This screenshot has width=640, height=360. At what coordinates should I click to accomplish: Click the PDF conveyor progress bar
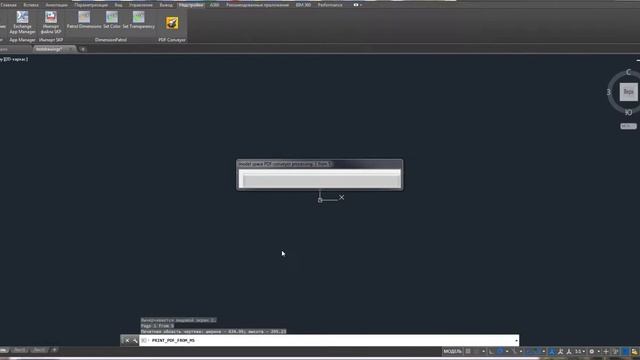point(320,179)
